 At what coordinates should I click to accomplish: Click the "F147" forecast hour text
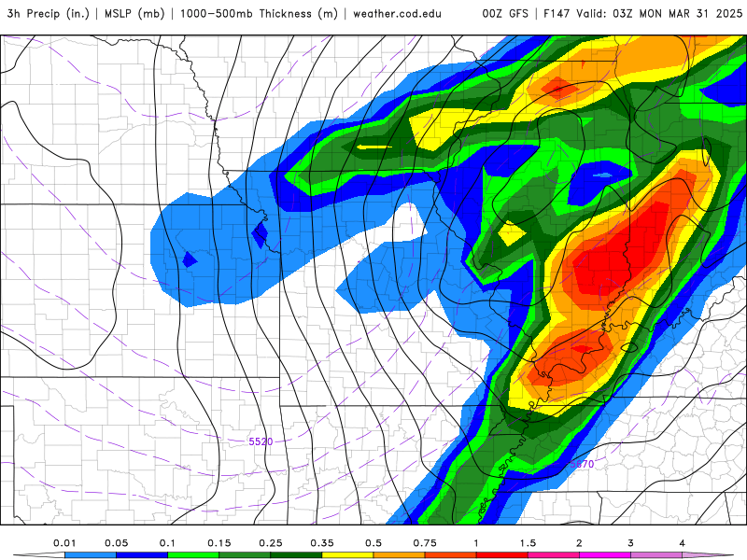click(x=557, y=14)
